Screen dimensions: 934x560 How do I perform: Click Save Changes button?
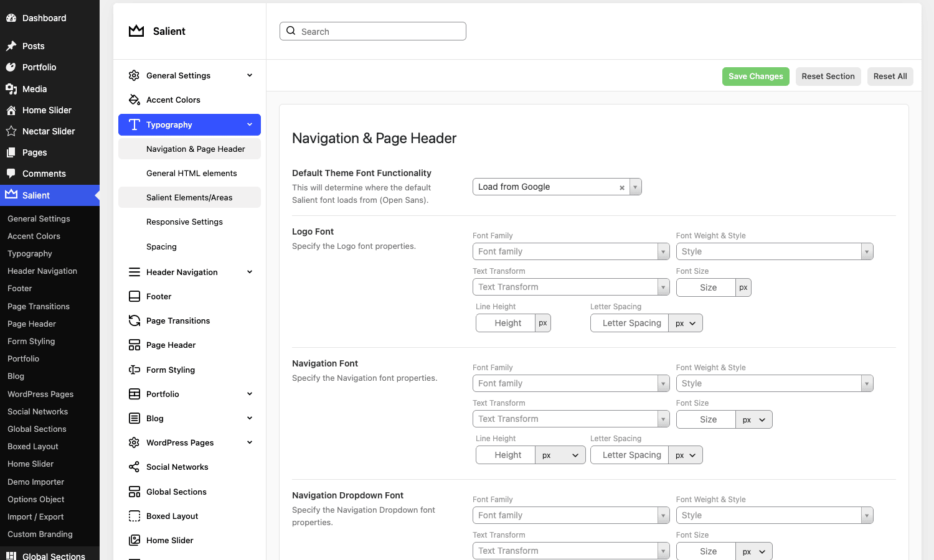pos(756,76)
